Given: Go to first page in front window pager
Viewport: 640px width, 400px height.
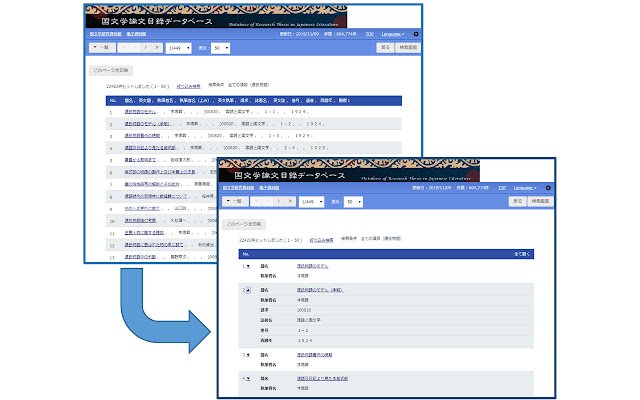Looking at the screenshot, I should (x=257, y=201).
